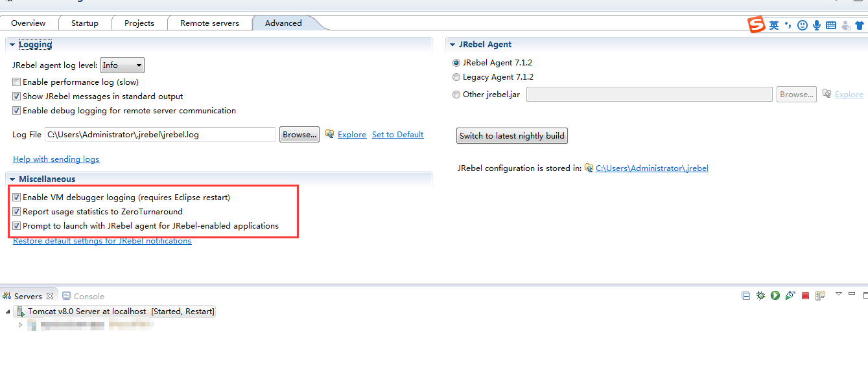868x375 pixels.
Task: Publish to the server
Action: coord(820,296)
